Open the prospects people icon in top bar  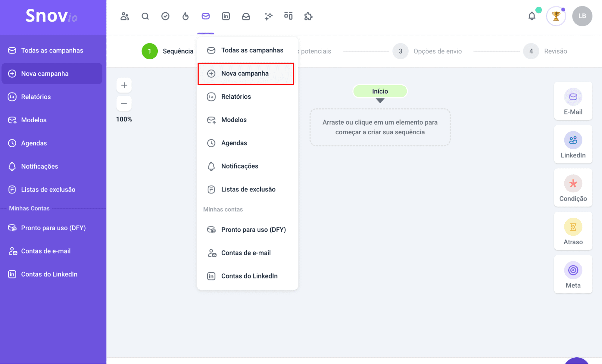click(125, 16)
